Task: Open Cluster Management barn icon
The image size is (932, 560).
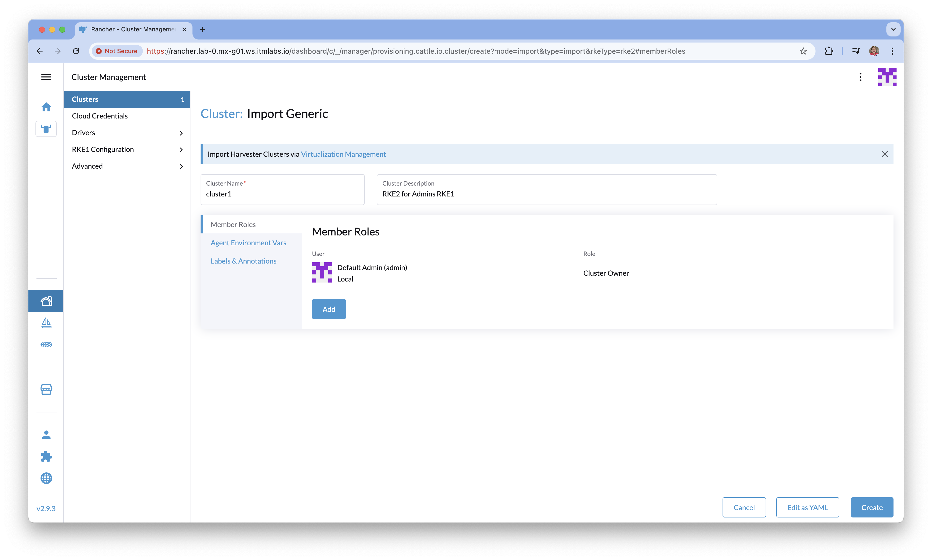Action: 46,301
